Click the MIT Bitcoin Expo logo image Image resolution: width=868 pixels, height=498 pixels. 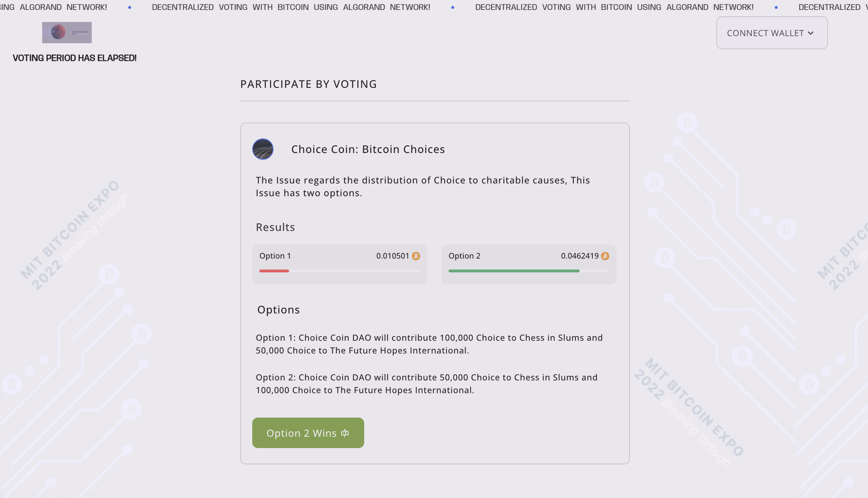point(67,33)
